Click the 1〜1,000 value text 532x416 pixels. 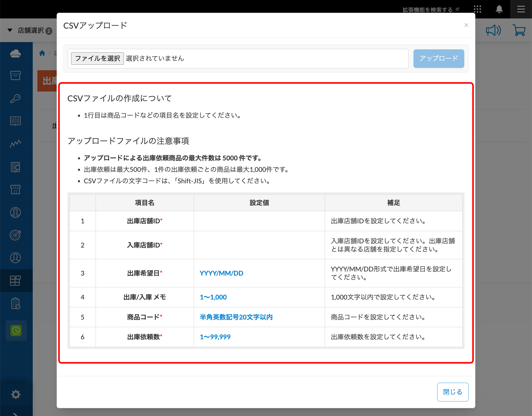pyautogui.click(x=213, y=297)
